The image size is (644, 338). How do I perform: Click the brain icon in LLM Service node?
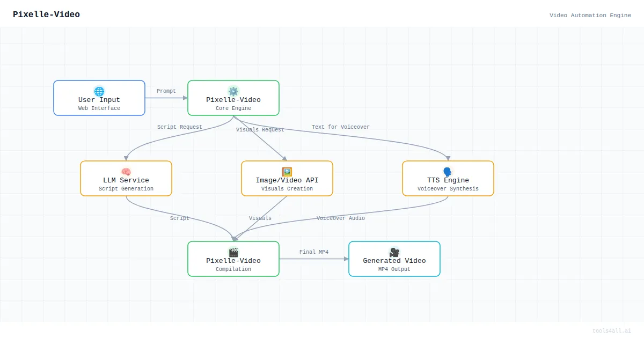tap(126, 172)
